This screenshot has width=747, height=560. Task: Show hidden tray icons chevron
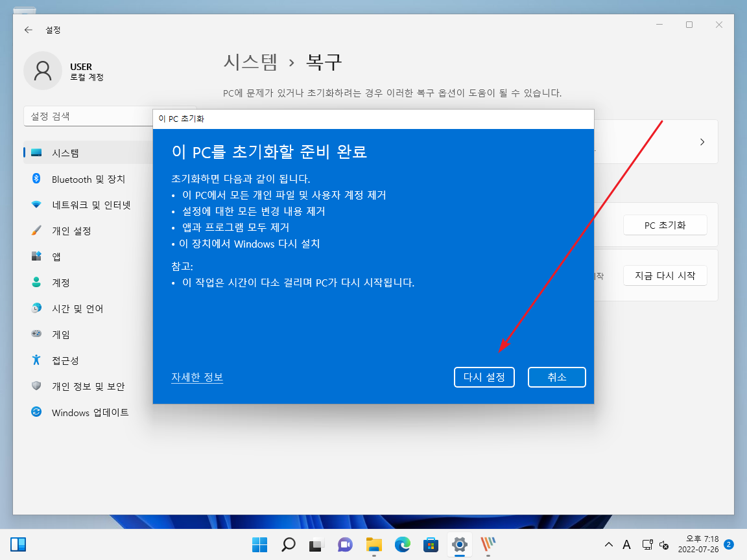(x=608, y=544)
